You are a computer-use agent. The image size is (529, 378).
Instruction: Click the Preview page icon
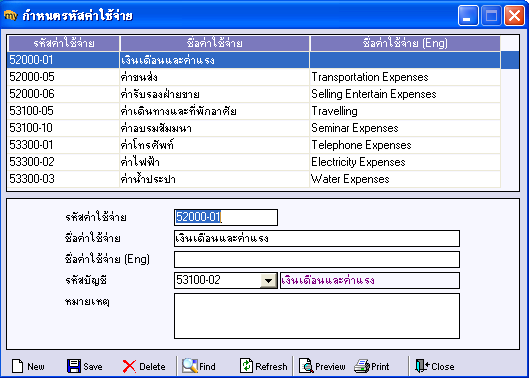click(306, 366)
